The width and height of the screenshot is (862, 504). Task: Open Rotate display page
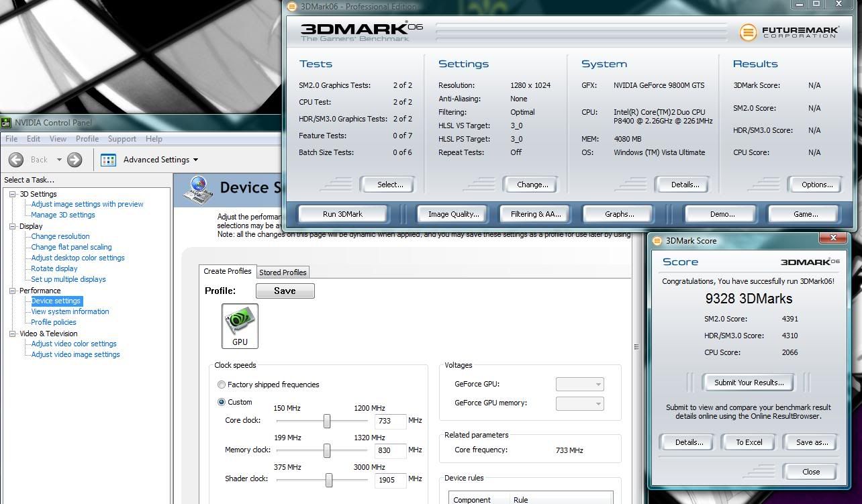[54, 268]
